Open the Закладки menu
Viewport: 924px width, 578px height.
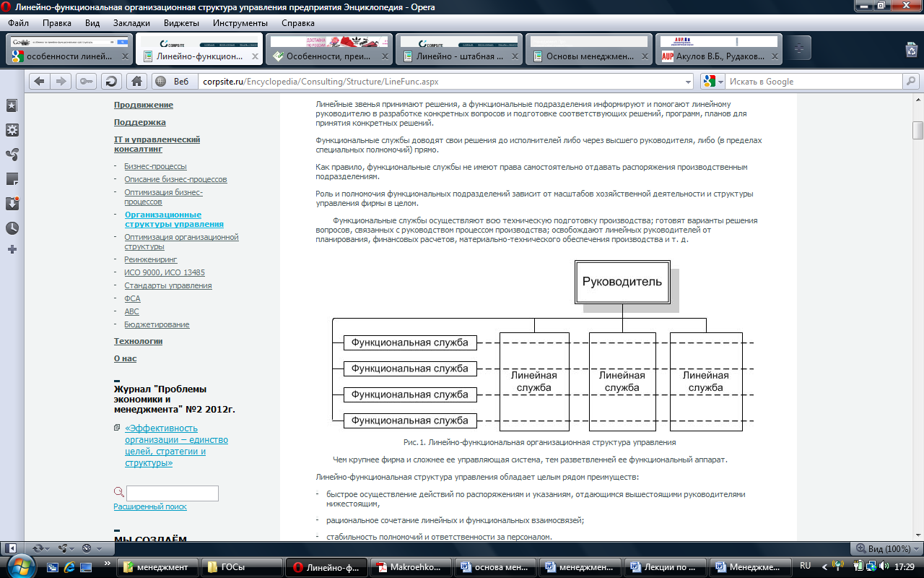132,22
